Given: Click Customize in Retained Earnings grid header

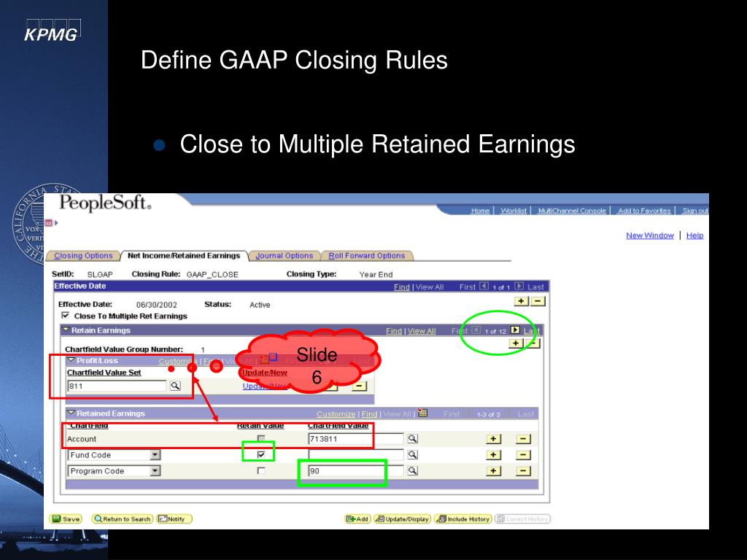Looking at the screenshot, I should click(x=336, y=414).
